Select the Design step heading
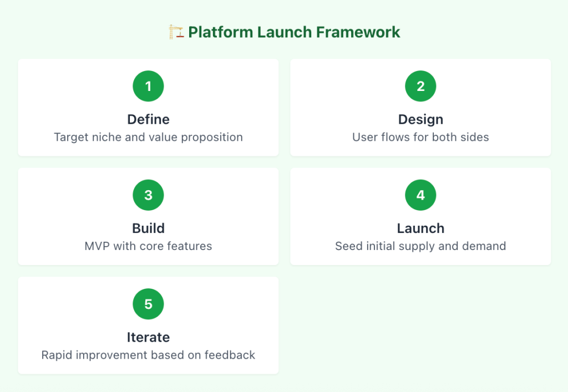568x392 pixels. pos(420,119)
